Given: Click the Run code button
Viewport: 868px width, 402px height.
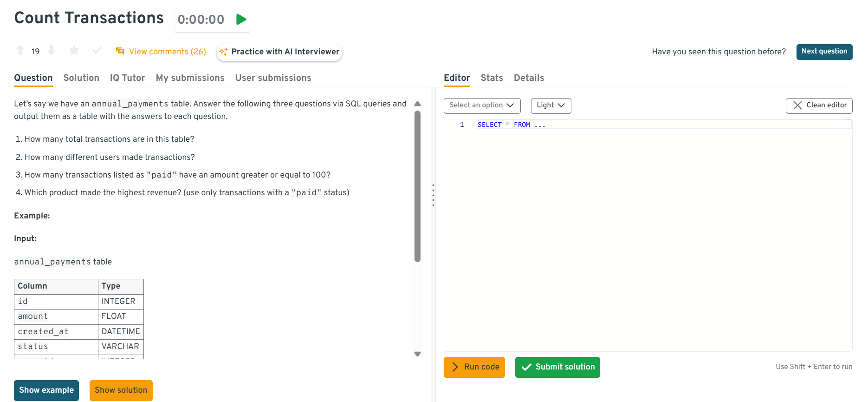Looking at the screenshot, I should tap(474, 367).
